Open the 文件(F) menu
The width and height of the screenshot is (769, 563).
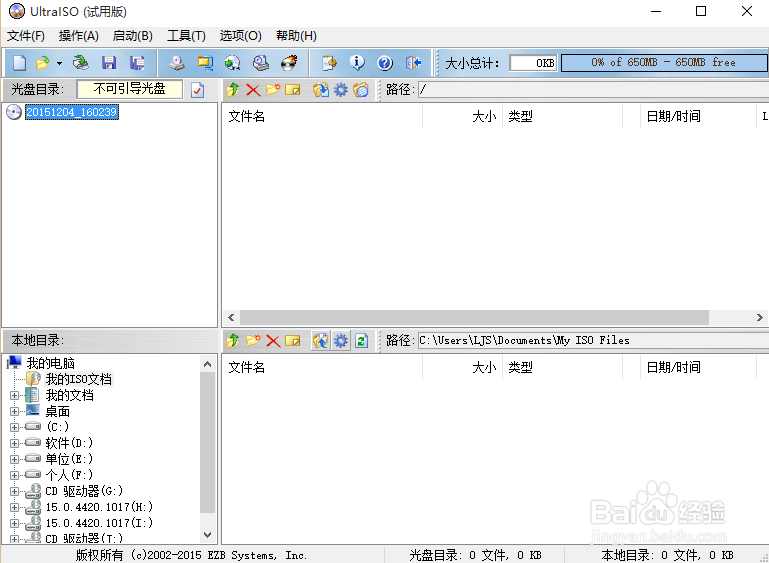(26, 36)
